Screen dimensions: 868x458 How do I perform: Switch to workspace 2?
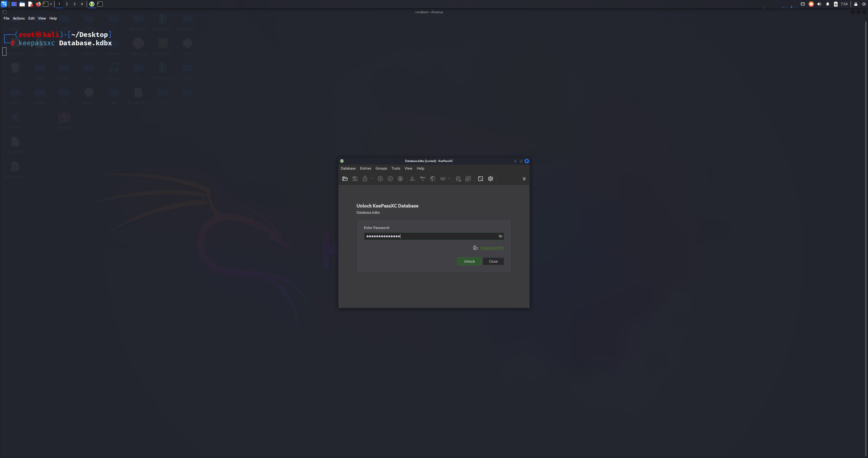click(x=67, y=4)
